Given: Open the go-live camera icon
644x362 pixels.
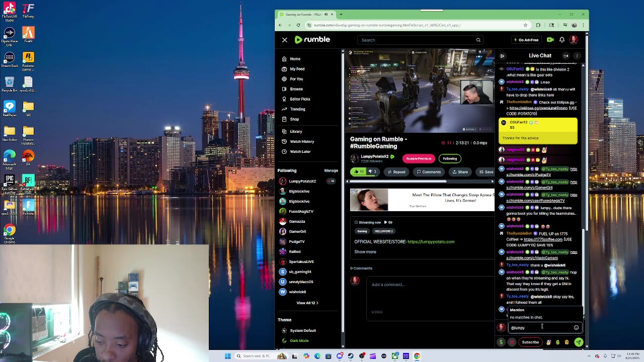Looking at the screenshot, I should [550, 40].
